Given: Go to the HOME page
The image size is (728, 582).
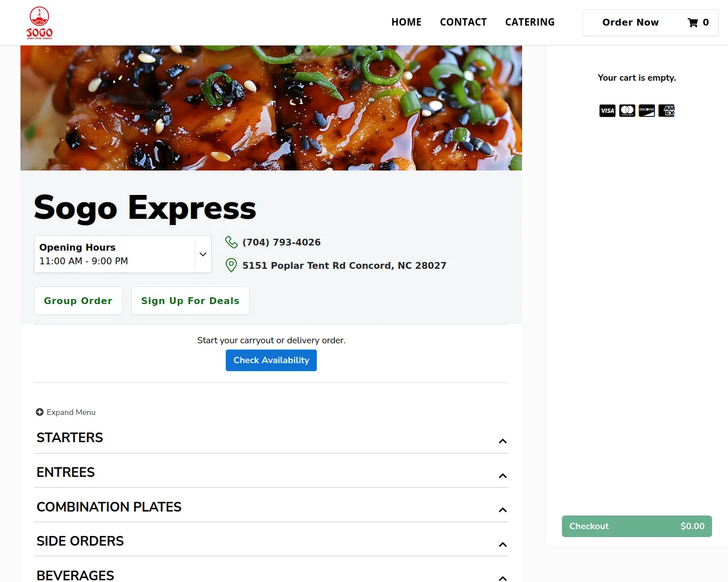Looking at the screenshot, I should 406,22.
